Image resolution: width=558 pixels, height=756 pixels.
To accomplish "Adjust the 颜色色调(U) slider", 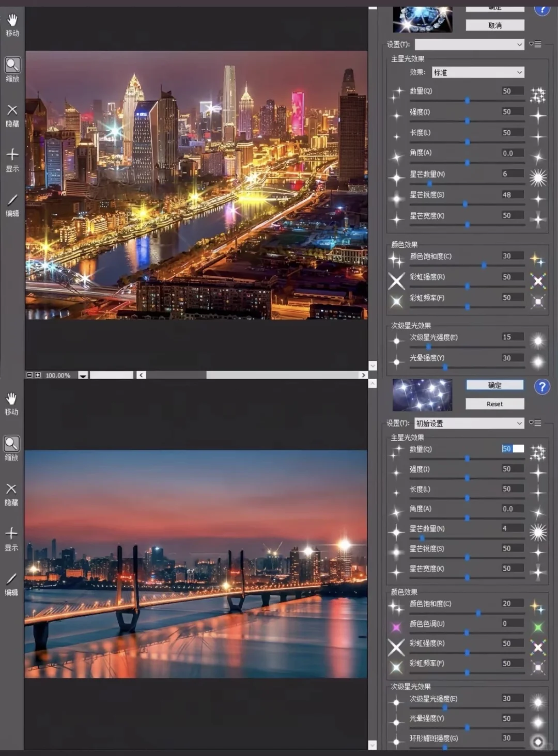I will (467, 633).
